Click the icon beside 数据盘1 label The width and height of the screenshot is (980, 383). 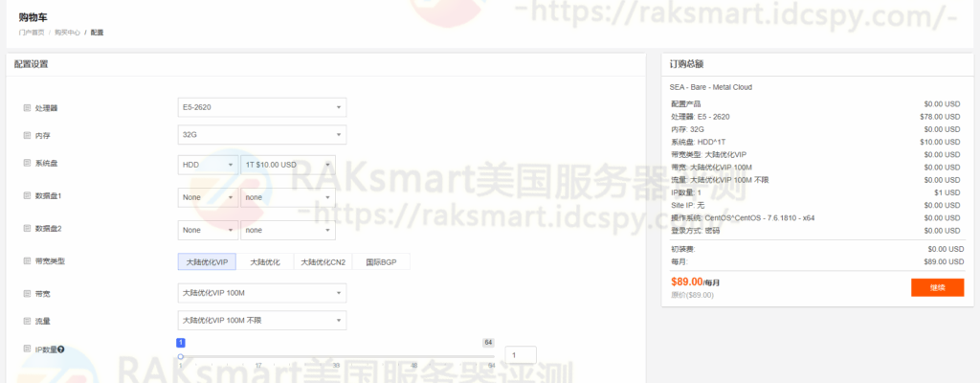click(27, 196)
